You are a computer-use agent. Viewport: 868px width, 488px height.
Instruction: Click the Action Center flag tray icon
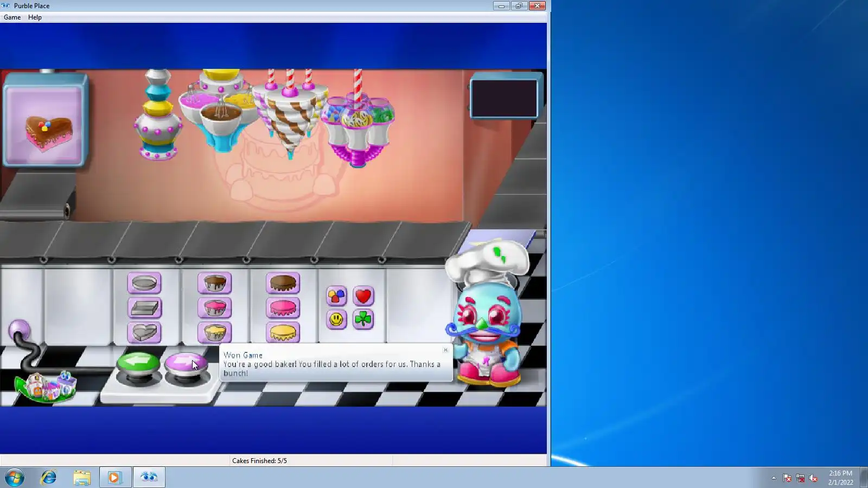pos(787,478)
